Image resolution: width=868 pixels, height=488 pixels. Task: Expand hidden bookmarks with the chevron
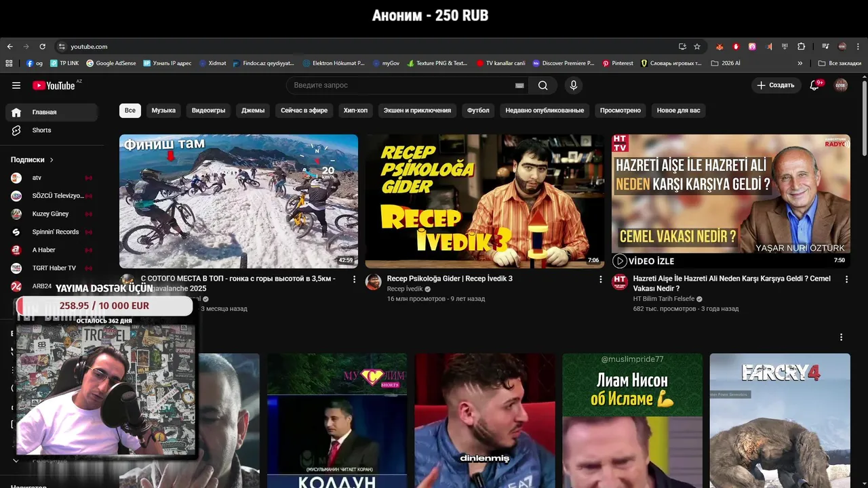click(x=800, y=63)
